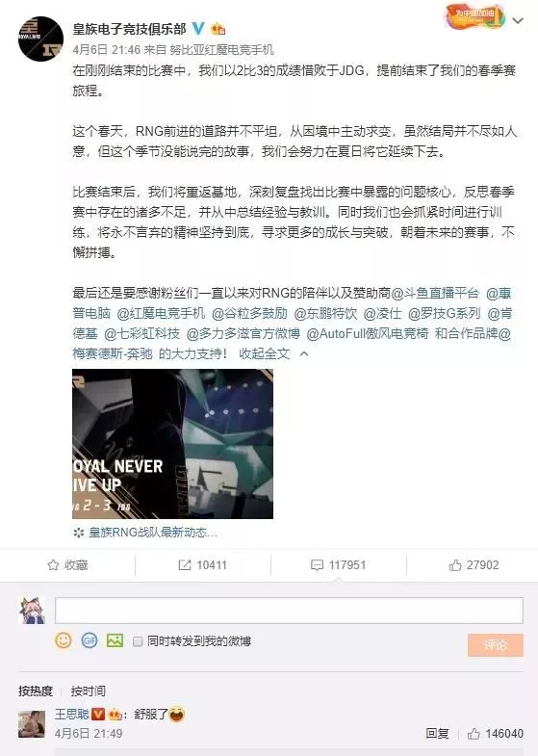This screenshot has height=756, width=538.
Task: Focus the comment text input box
Action: [x=289, y=611]
